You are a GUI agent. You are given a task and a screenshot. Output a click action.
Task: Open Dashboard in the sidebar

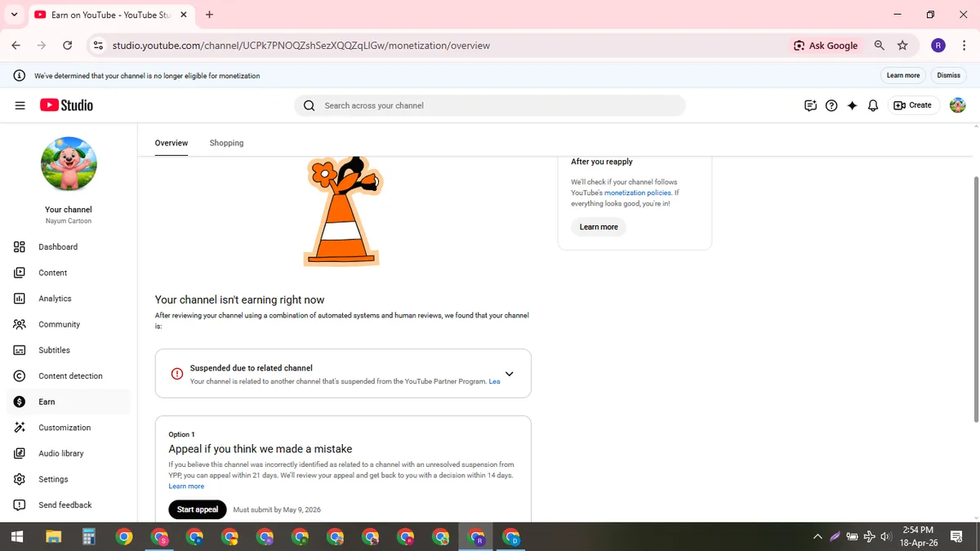[69, 247]
